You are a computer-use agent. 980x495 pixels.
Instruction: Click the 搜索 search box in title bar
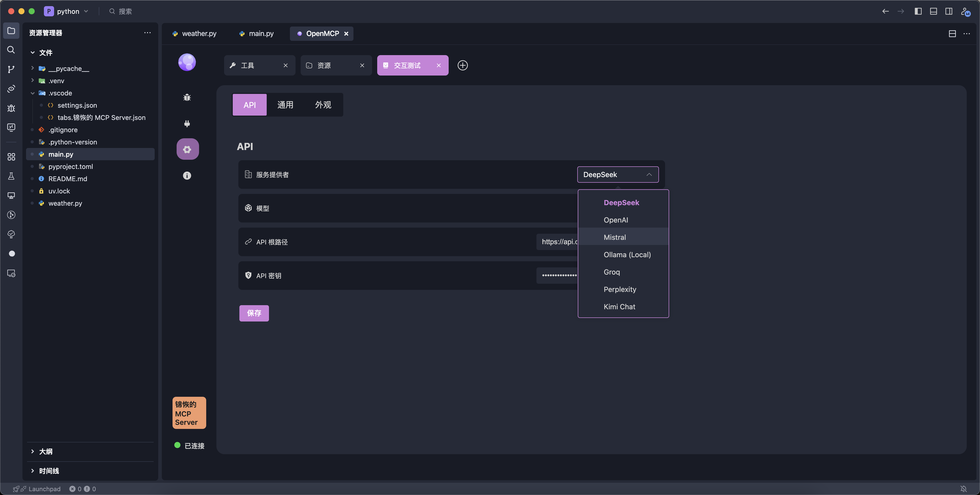121,11
